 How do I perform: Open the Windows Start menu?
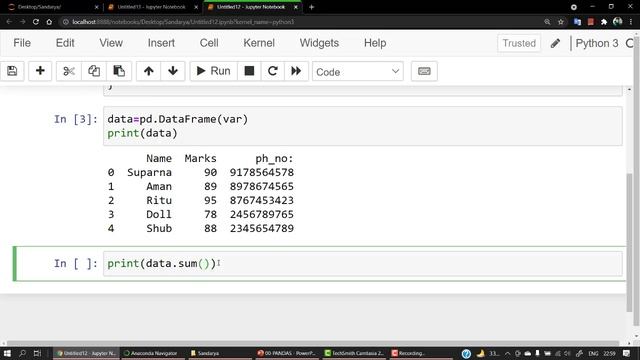[x=7, y=353]
